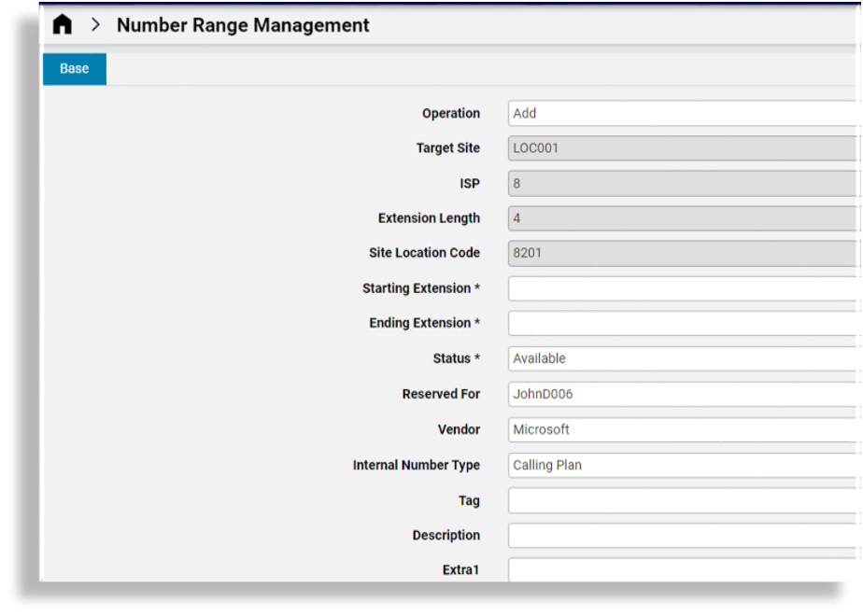
Task: Click the Starting Extension required field label
Action: (x=420, y=288)
